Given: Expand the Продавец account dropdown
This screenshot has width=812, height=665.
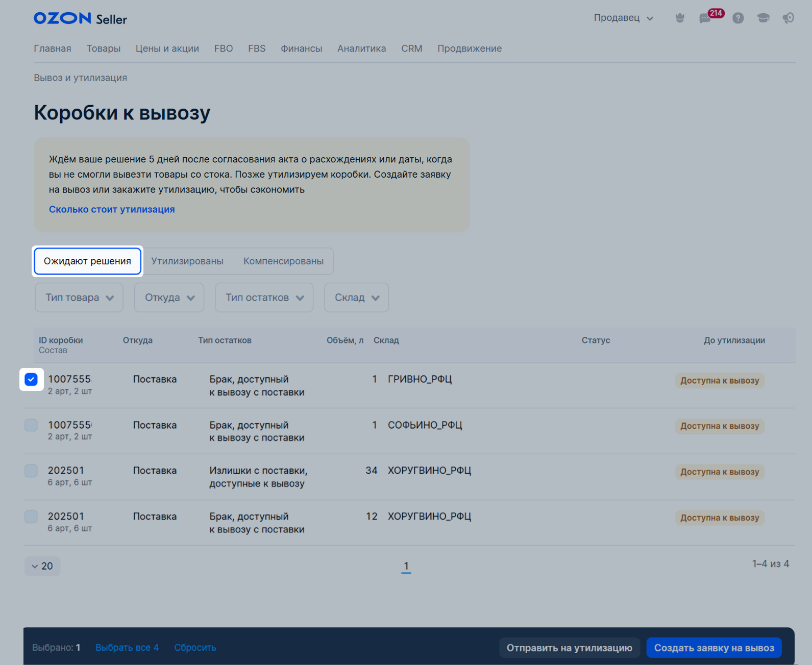Looking at the screenshot, I should click(x=623, y=18).
